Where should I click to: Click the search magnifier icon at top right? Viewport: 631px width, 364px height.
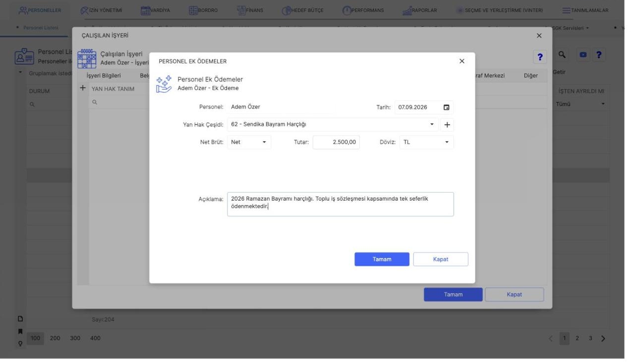pos(562,56)
